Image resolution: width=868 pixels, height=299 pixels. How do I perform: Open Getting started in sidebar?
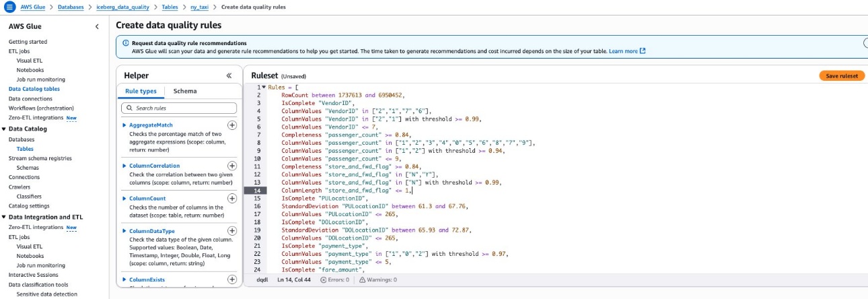coord(28,42)
